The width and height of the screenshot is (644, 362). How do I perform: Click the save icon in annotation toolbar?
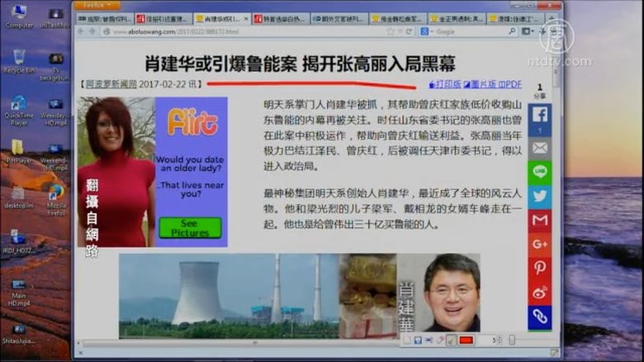coord(419,340)
